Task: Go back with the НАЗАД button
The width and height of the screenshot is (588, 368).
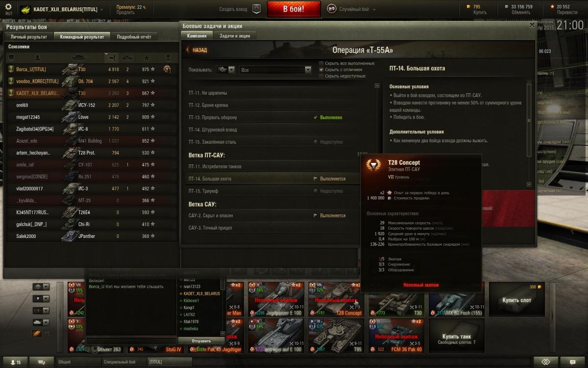Action: point(197,50)
